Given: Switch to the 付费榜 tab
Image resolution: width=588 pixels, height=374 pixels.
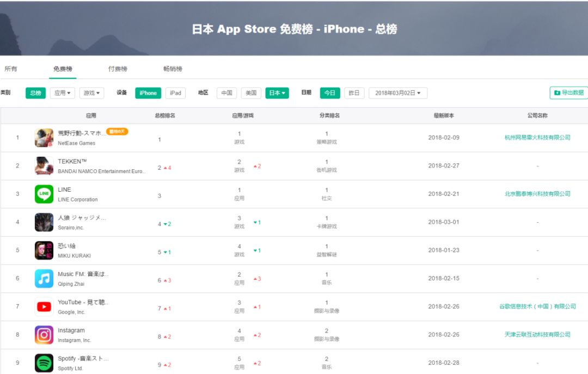Looking at the screenshot, I should pyautogui.click(x=118, y=69).
